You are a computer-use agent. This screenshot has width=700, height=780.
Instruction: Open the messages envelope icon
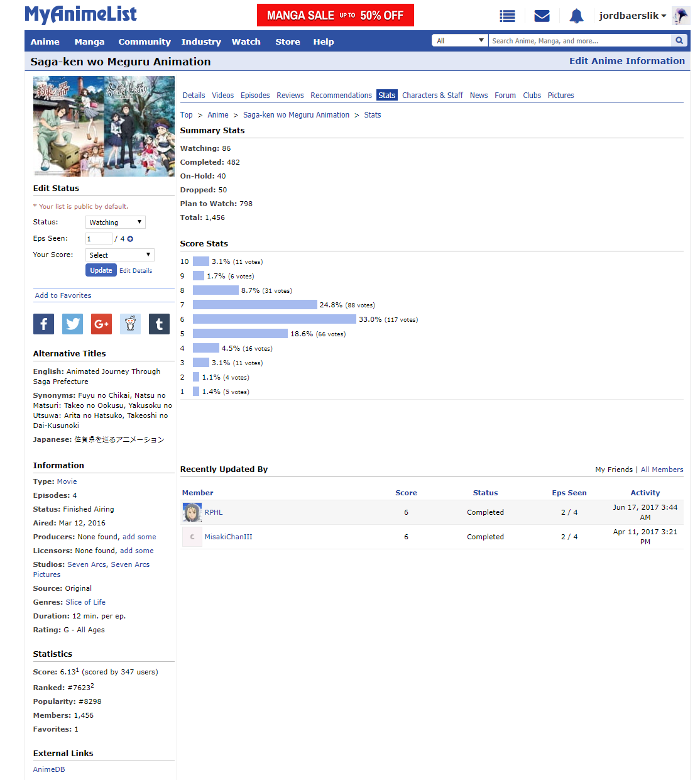coord(542,16)
